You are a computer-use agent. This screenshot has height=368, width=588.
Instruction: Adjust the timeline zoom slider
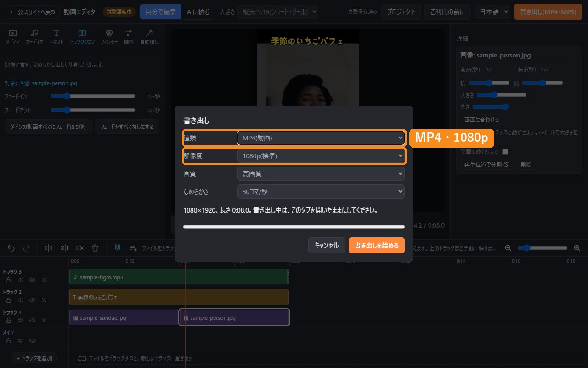(543, 248)
